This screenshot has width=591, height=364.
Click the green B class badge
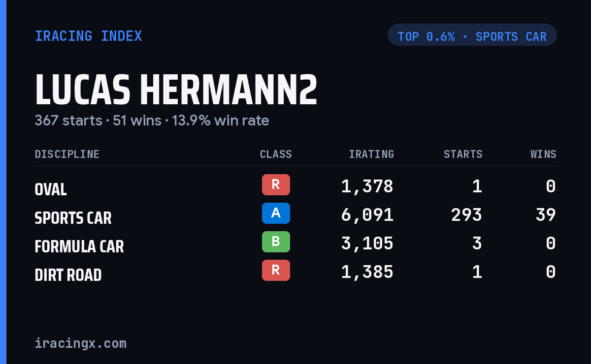click(276, 242)
